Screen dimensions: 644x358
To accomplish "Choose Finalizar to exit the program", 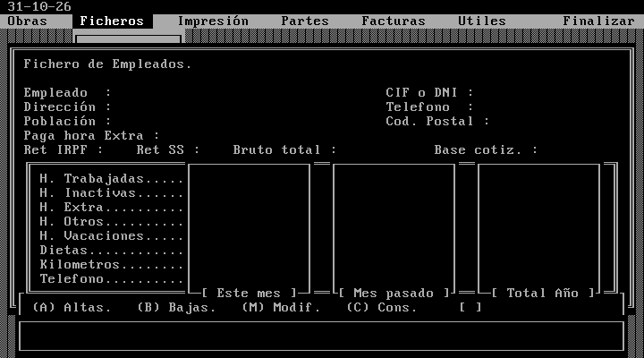I will [x=598, y=21].
